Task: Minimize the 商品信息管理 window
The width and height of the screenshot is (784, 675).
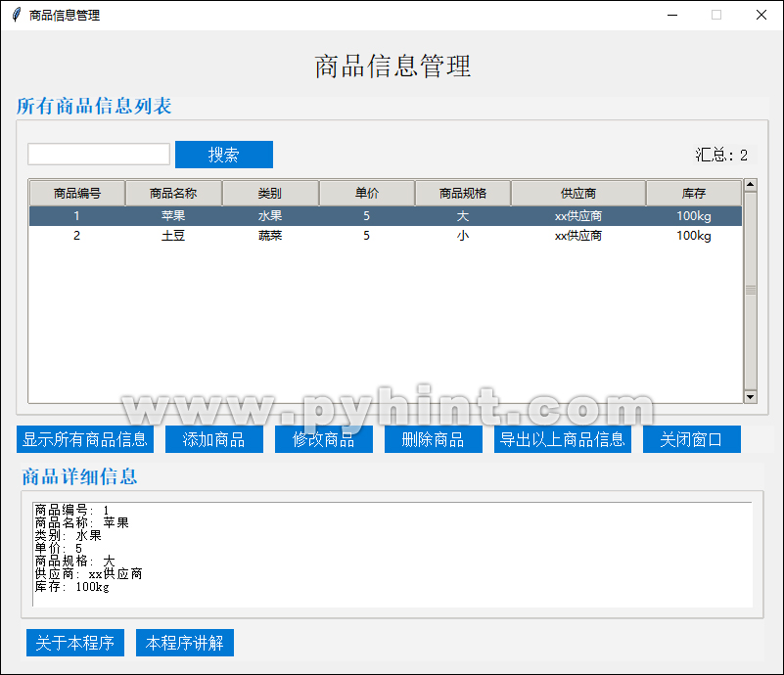Action: point(672,15)
